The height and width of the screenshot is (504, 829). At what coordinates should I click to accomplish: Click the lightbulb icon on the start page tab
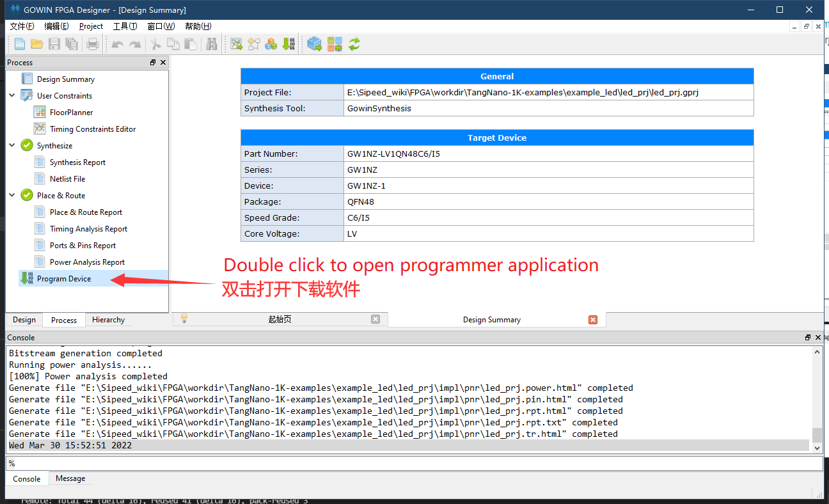click(x=184, y=318)
